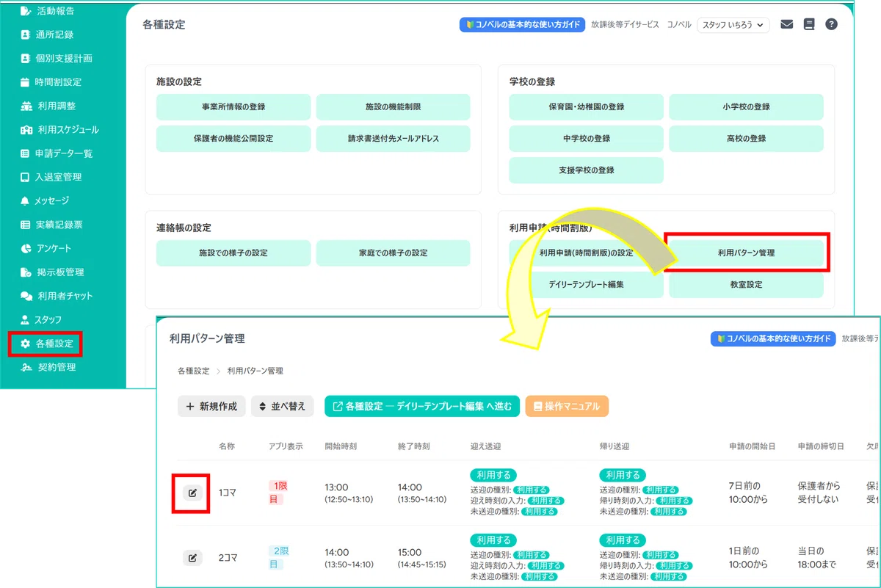Open 活動報告 in the sidebar
This screenshot has height=588, width=881.
(x=48, y=11)
